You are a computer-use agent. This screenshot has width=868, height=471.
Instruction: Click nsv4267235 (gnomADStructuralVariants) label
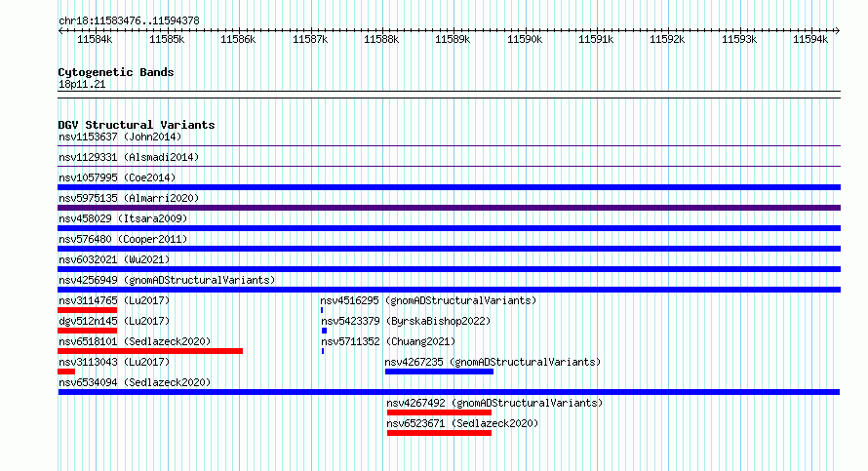coord(493,362)
